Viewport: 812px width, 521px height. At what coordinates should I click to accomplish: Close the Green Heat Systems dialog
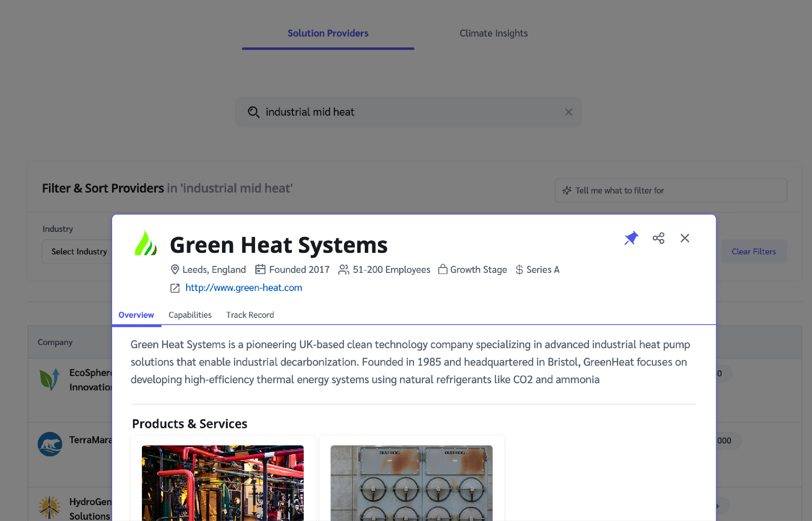tap(685, 238)
